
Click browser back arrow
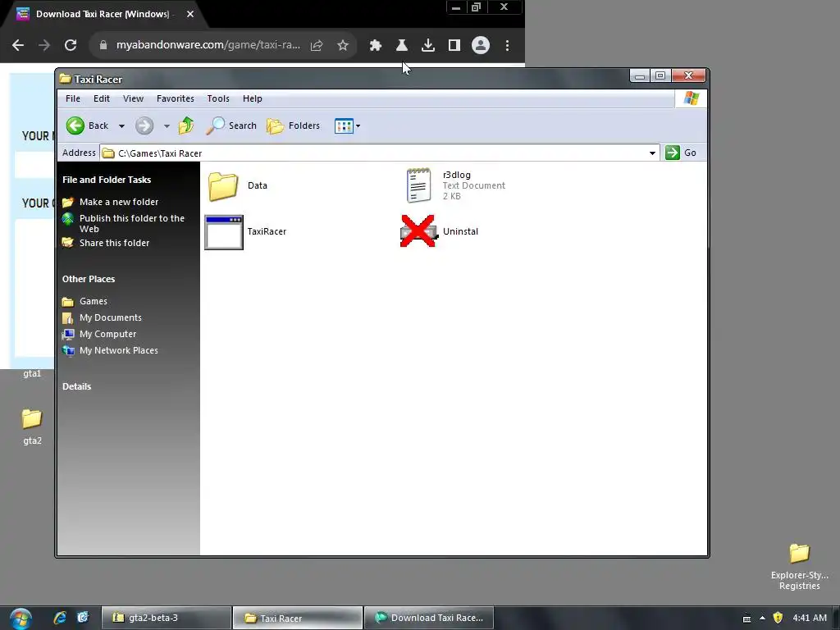point(18,46)
